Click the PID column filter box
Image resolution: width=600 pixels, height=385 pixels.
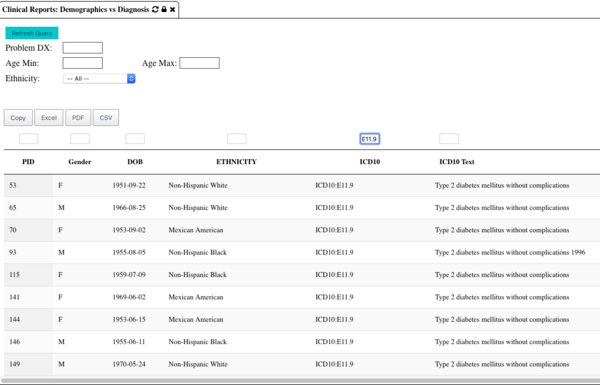coord(29,139)
